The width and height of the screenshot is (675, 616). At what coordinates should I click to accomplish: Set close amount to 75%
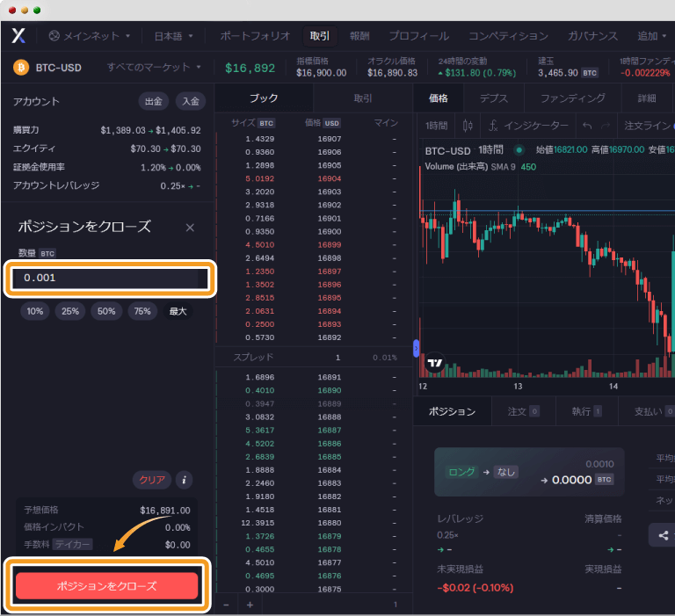[142, 311]
